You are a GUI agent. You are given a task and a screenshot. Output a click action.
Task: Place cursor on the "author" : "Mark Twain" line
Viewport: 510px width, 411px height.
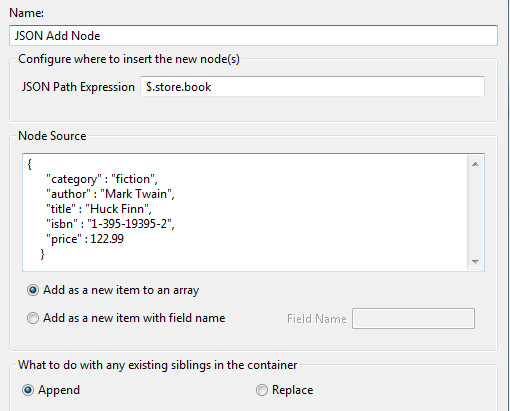(110, 194)
